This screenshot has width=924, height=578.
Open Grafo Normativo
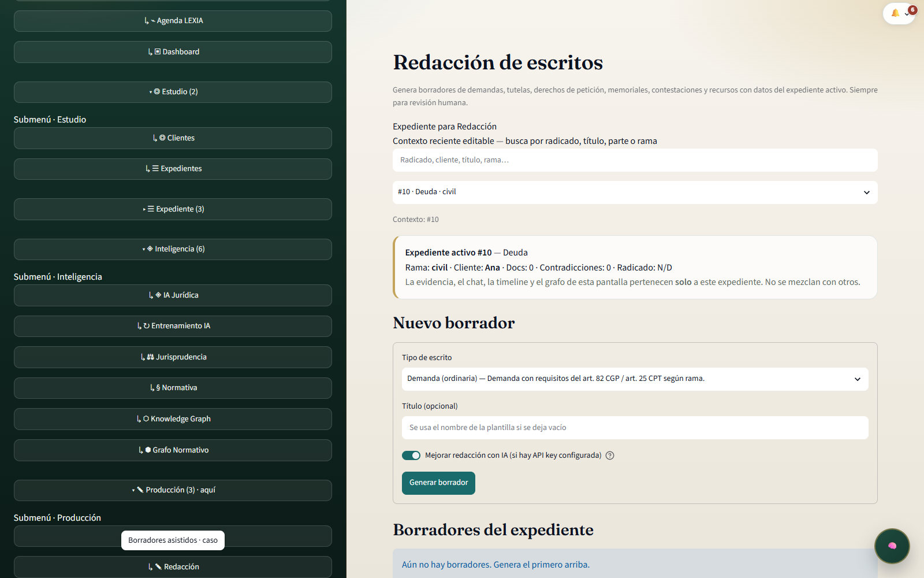[x=173, y=450]
